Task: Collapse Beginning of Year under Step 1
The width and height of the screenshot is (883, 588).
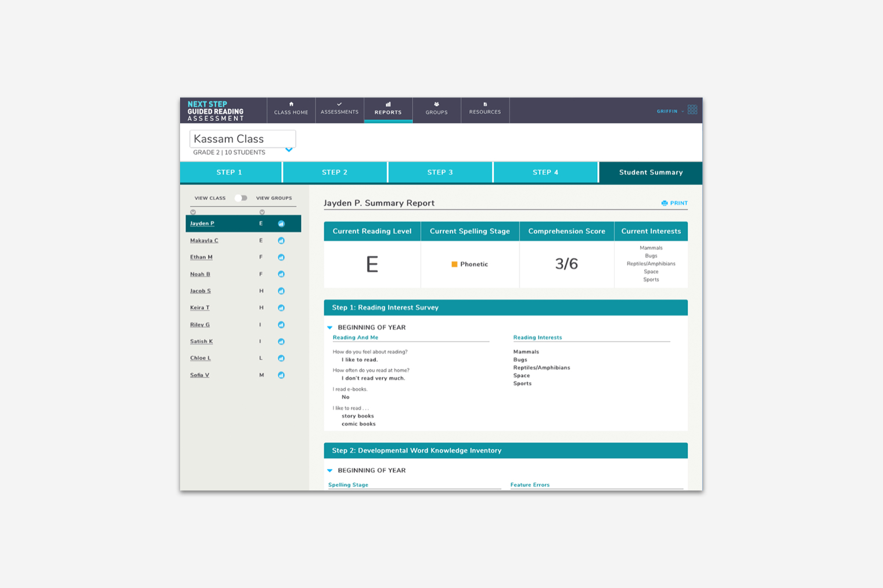Action: (x=330, y=328)
